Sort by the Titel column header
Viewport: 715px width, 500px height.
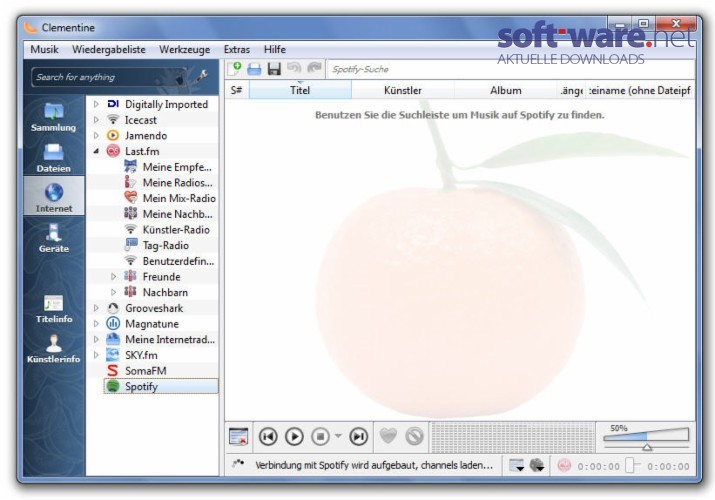300,90
